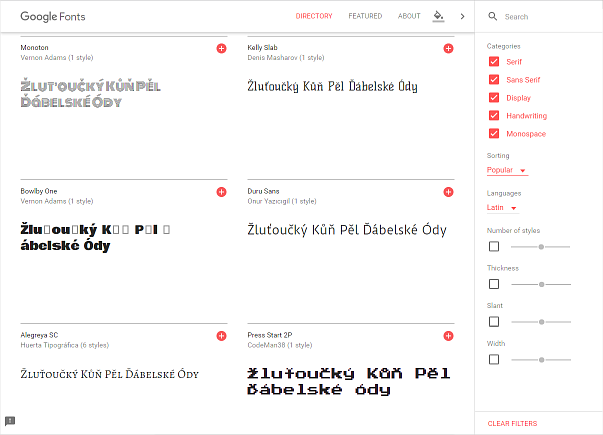Viewport: 603px width, 435px height.
Task: Uncheck the Serif category
Action: [x=494, y=62]
